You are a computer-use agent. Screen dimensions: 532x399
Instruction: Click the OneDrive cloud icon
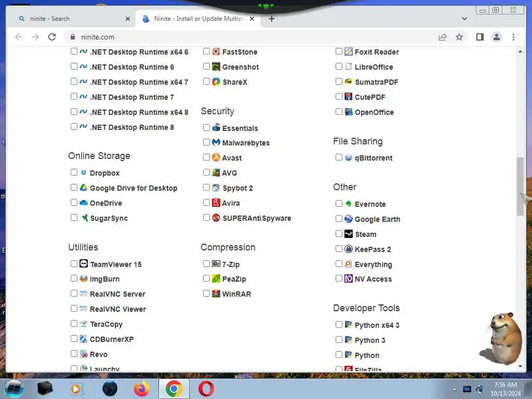(x=84, y=203)
